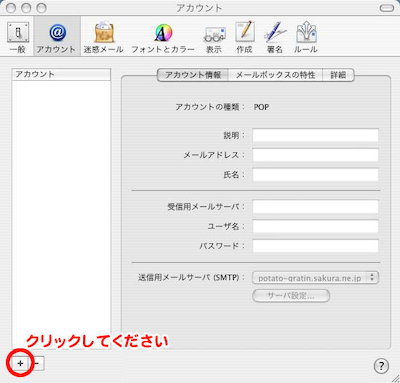Click the アカウント list column header
Image resolution: width=400 pixels, height=383 pixels.
point(61,74)
